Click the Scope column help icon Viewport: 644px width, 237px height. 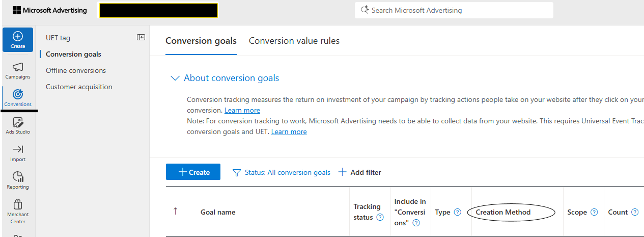[594, 212]
